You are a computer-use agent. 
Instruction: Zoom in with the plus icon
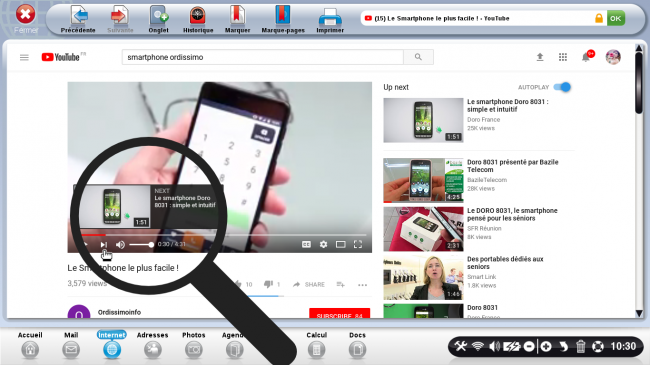pos(546,346)
